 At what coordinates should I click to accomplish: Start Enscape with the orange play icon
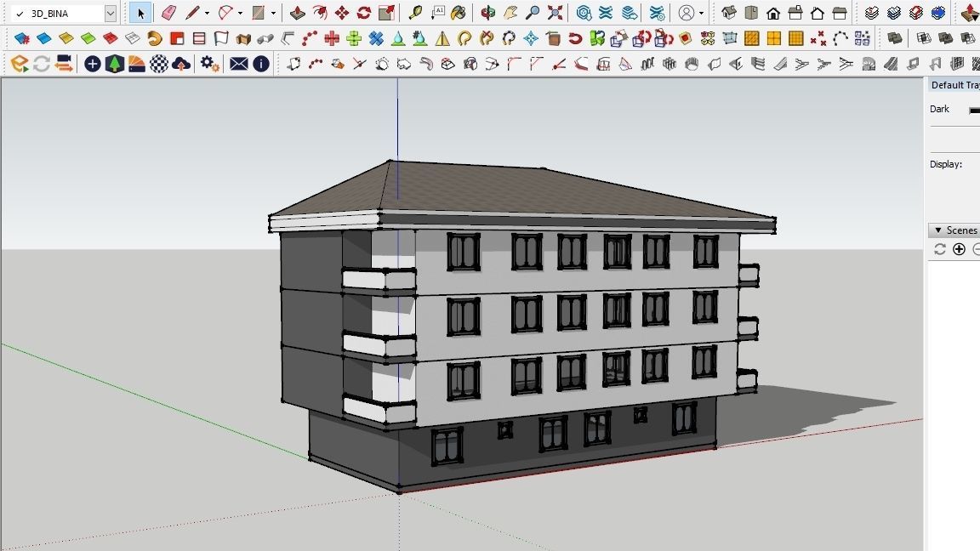point(20,64)
